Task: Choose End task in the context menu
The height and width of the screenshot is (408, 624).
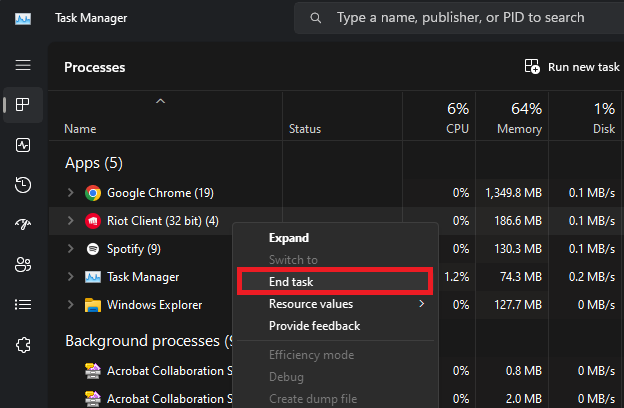Action: click(x=335, y=281)
